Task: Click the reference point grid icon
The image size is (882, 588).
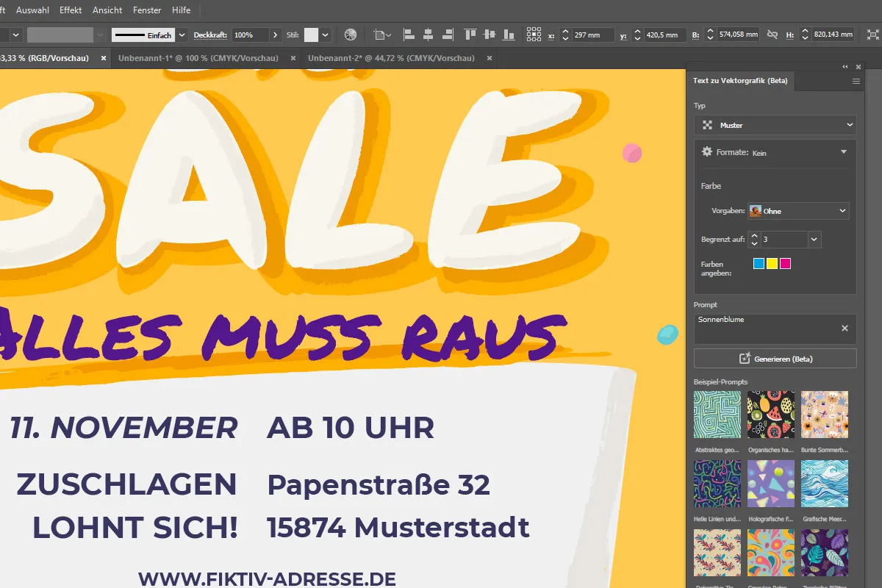Action: [534, 35]
